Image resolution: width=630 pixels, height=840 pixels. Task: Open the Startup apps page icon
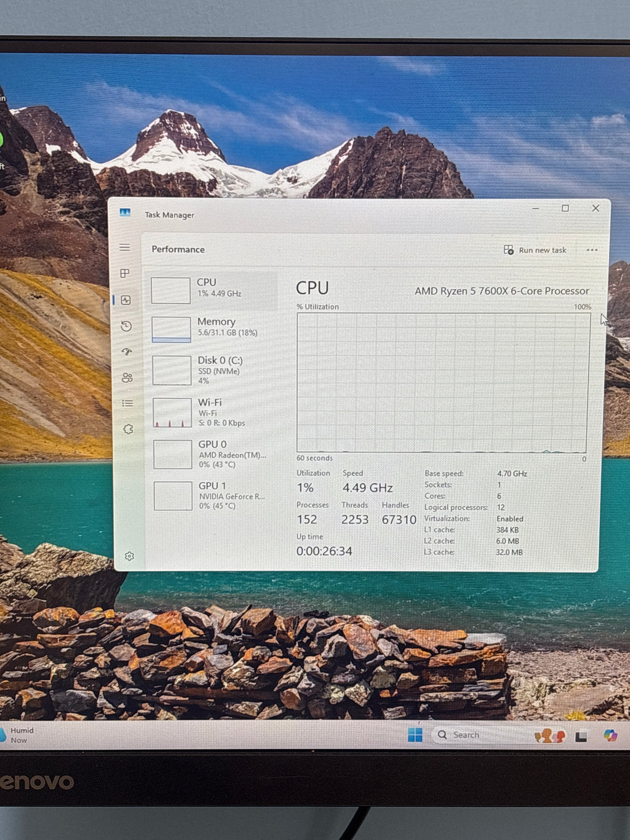click(127, 352)
